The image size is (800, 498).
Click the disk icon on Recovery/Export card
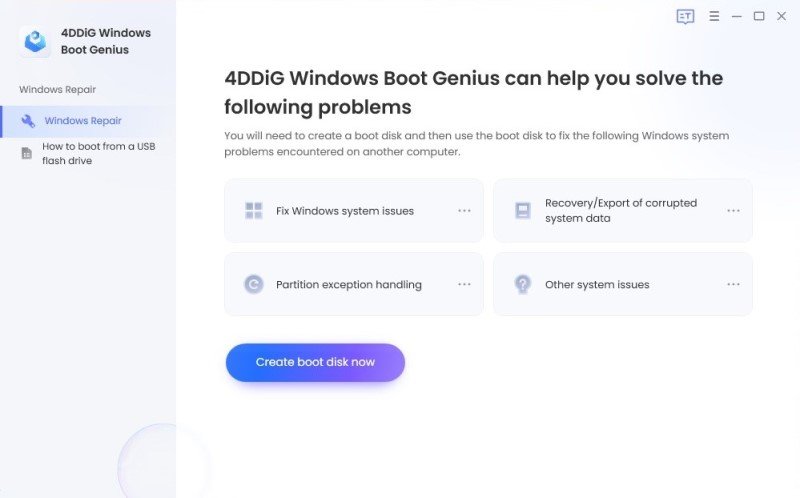point(523,211)
